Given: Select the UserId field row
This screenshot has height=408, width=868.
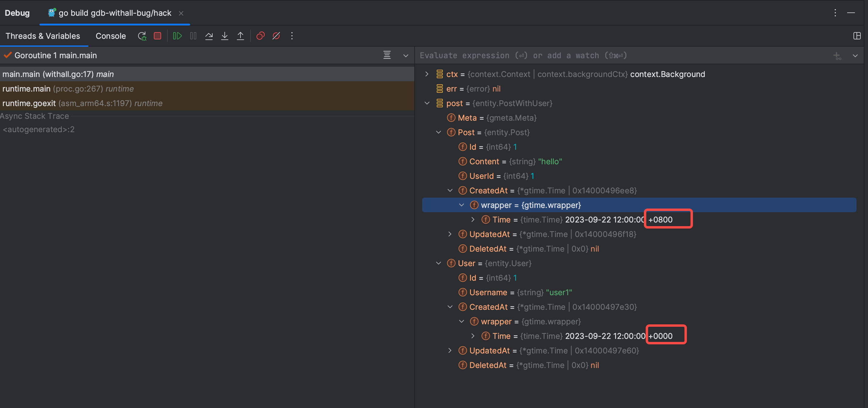Looking at the screenshot, I should [x=639, y=176].
